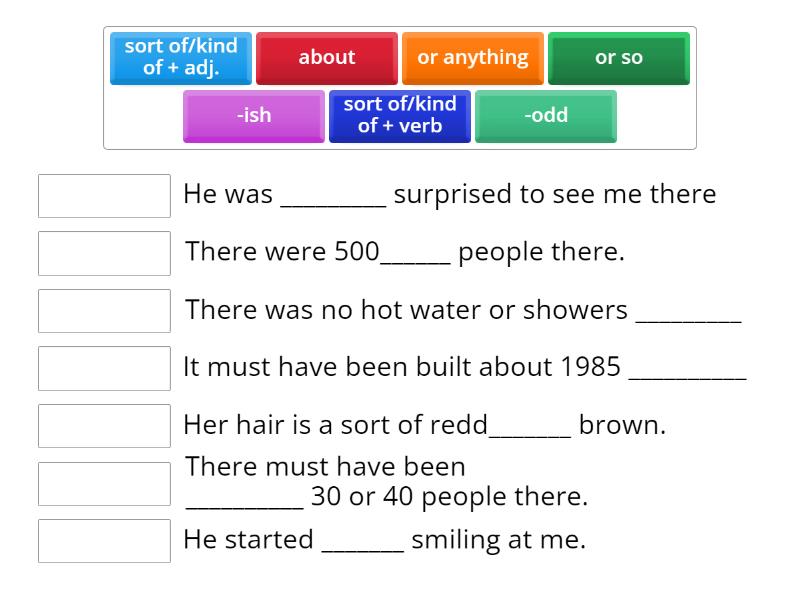800x600 pixels.
Task: Click answer box next to "Her hair" sentence
Action: pos(104,426)
